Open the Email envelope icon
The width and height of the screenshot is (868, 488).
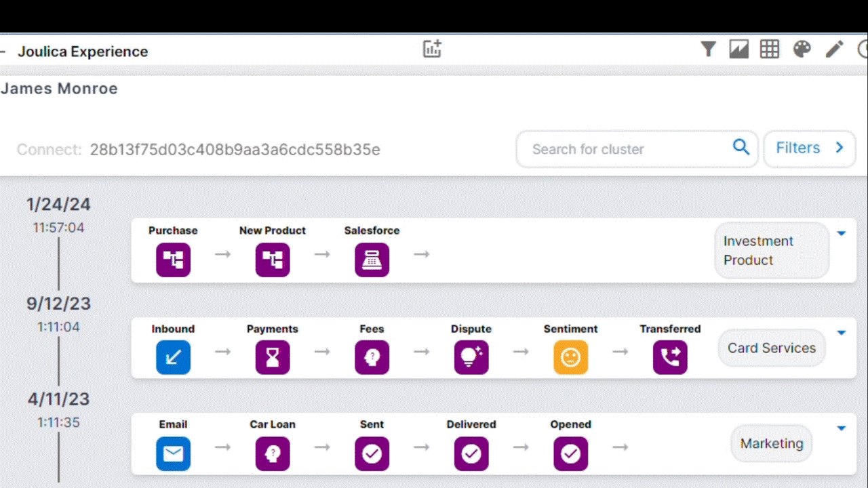[173, 453]
